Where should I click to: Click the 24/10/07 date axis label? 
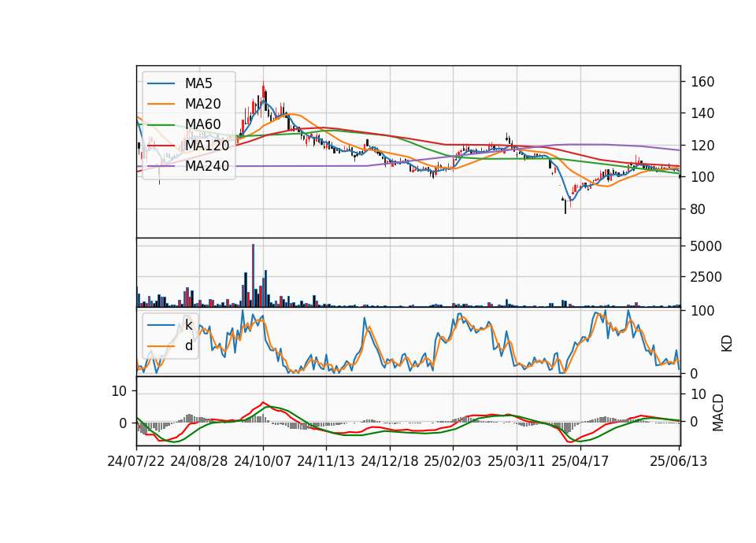click(263, 461)
